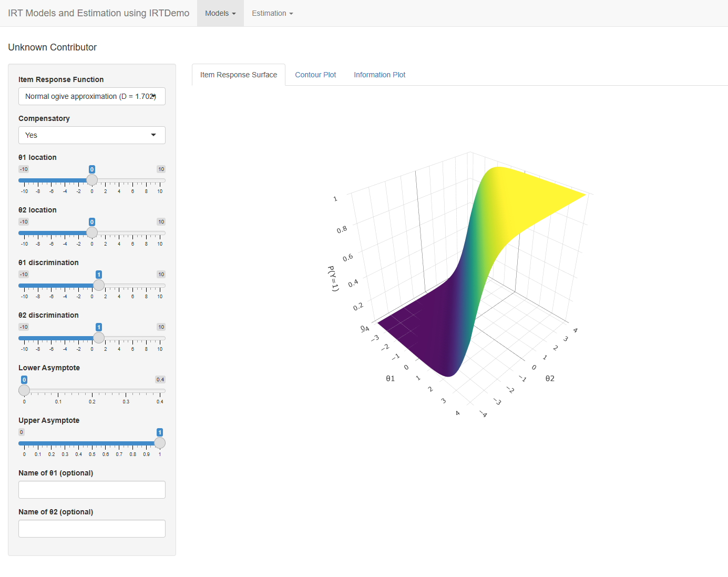Expand the Item Response Function dropdown

tap(92, 96)
